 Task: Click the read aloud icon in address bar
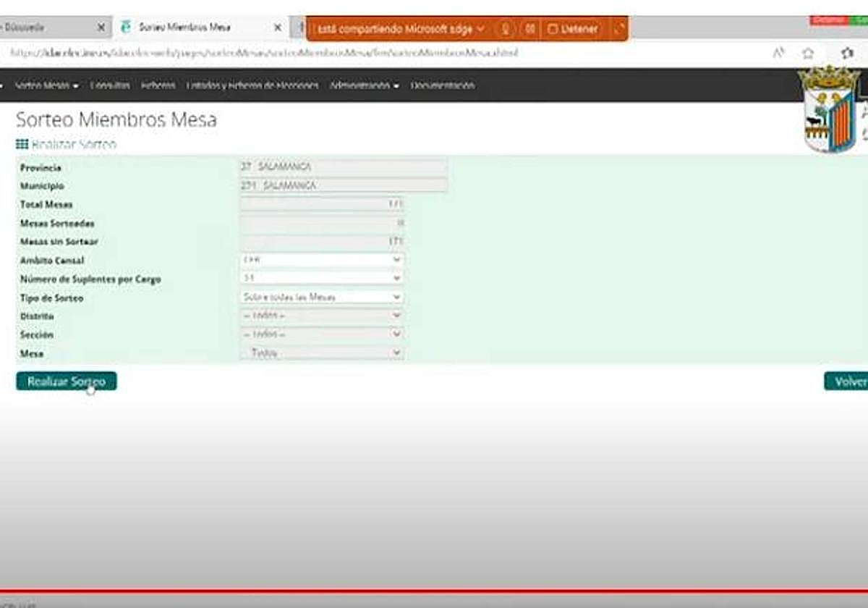[779, 54]
